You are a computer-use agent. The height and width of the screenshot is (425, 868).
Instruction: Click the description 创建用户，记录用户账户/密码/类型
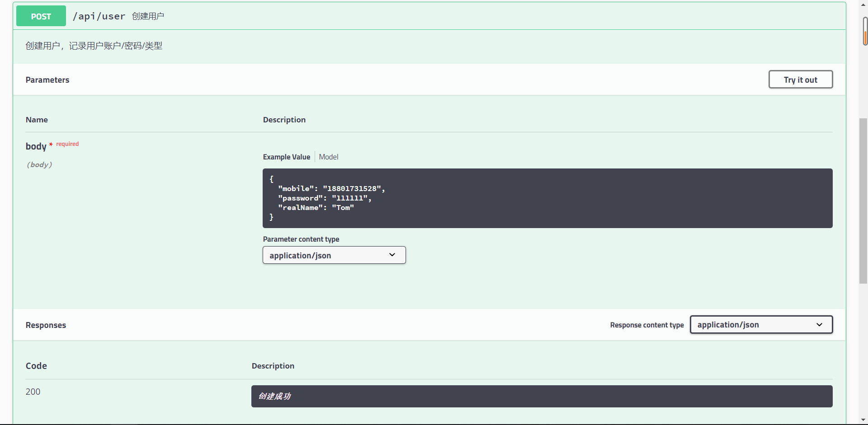coord(94,46)
